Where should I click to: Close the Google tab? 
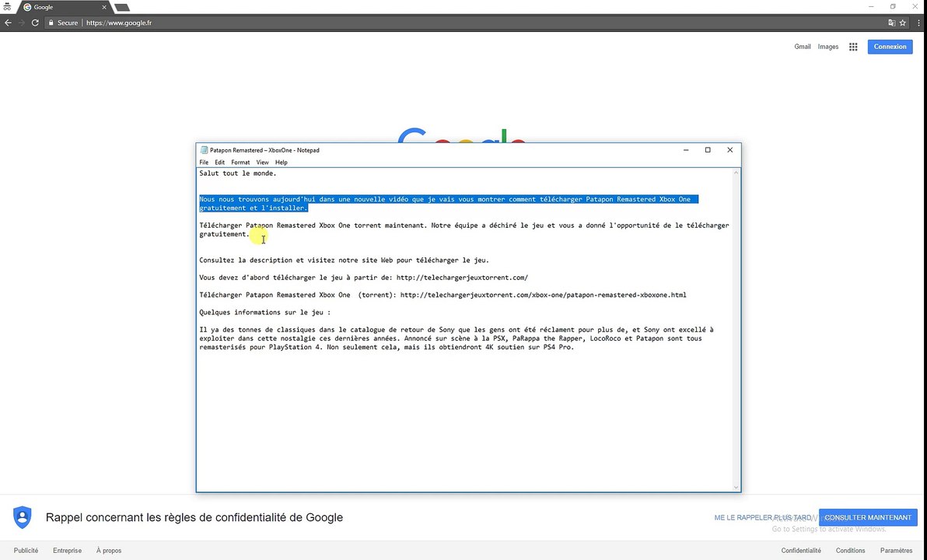point(104,7)
